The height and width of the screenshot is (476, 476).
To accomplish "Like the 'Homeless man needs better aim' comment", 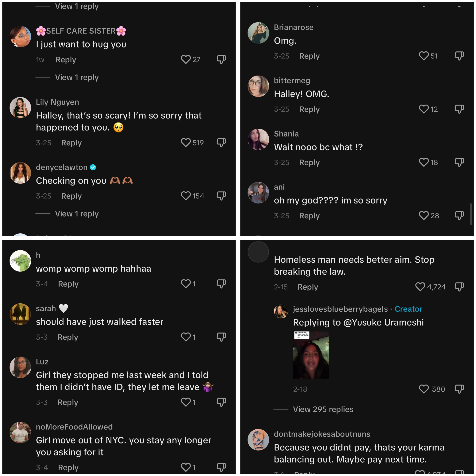I will point(420,287).
